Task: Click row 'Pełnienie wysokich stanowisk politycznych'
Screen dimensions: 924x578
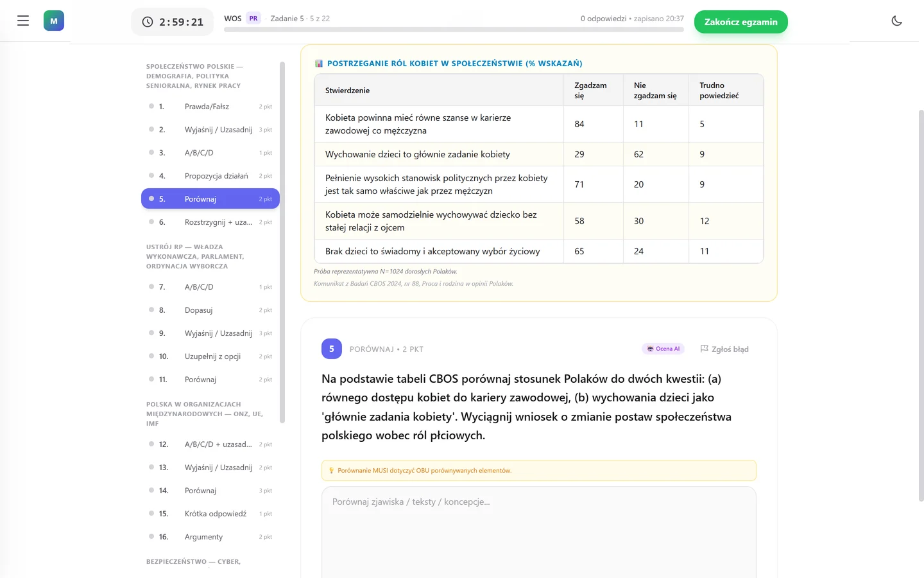Action: (x=539, y=184)
